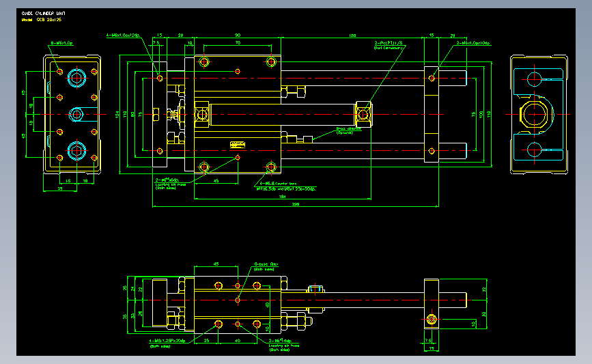Click the "GUIDE CYLINDER UNIT" drawing title
This screenshot has height=364, width=592.
(43, 13)
